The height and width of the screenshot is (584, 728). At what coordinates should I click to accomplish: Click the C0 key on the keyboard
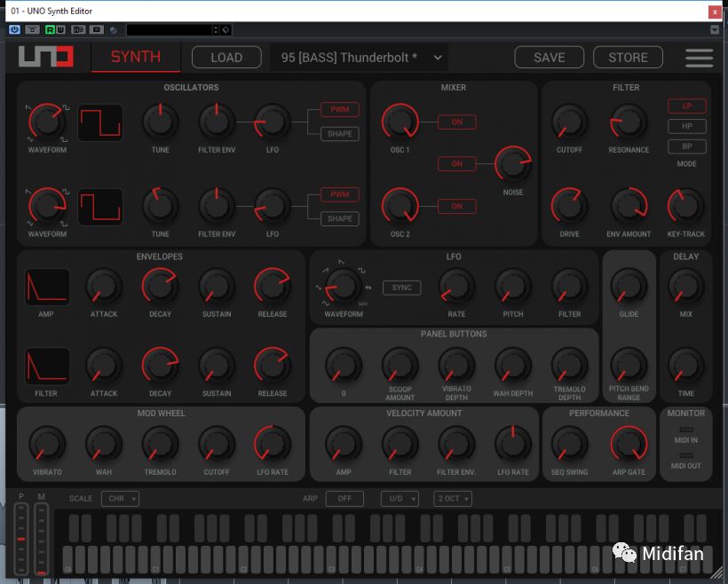tap(67, 560)
